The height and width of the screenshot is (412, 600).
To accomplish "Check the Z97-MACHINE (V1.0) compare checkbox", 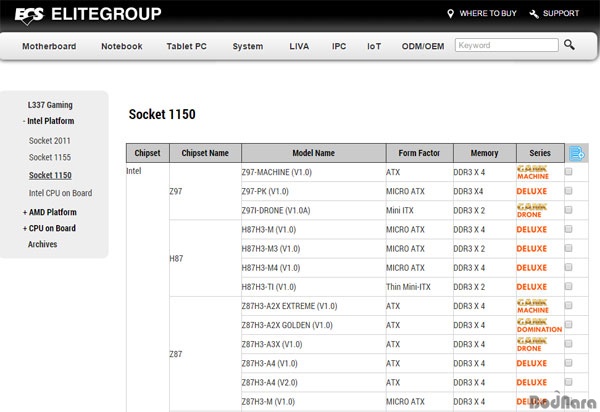I will pos(569,171).
